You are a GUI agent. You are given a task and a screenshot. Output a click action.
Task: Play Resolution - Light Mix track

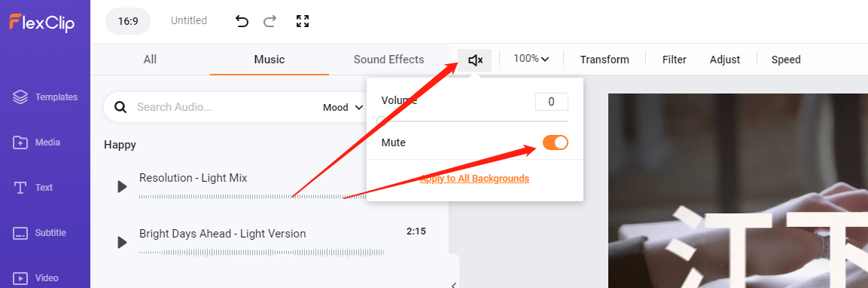tap(123, 186)
